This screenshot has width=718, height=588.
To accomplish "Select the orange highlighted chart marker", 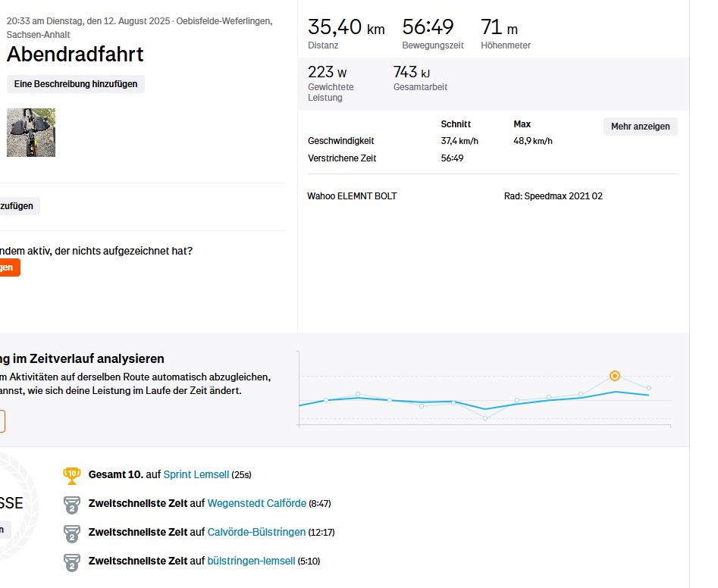I will pyautogui.click(x=615, y=376).
